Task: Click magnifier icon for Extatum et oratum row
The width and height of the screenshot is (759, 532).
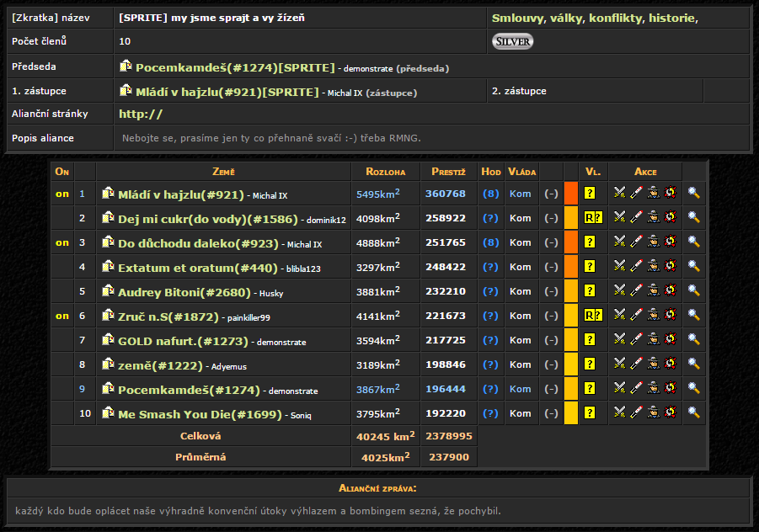Action: coord(693,265)
